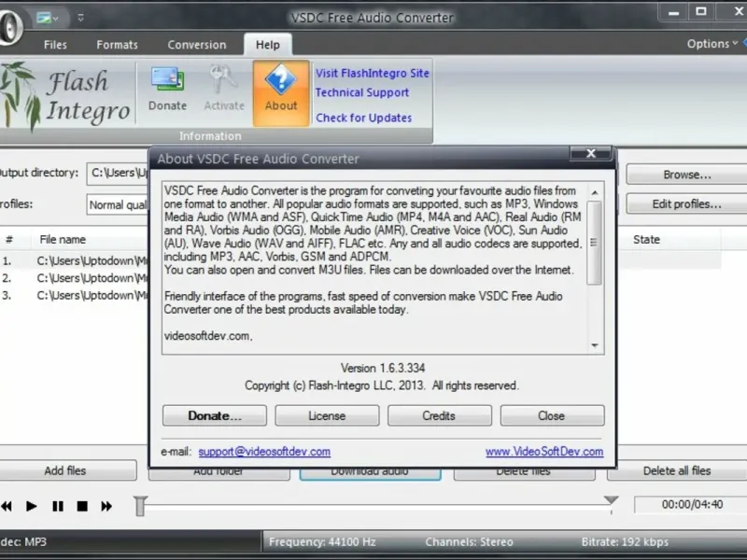Switch to the Conversion ribbon tab
This screenshot has width=747, height=560.
[197, 45]
